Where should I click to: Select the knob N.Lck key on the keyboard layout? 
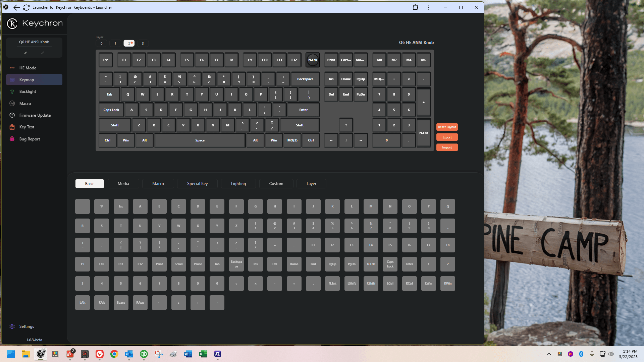(x=313, y=60)
